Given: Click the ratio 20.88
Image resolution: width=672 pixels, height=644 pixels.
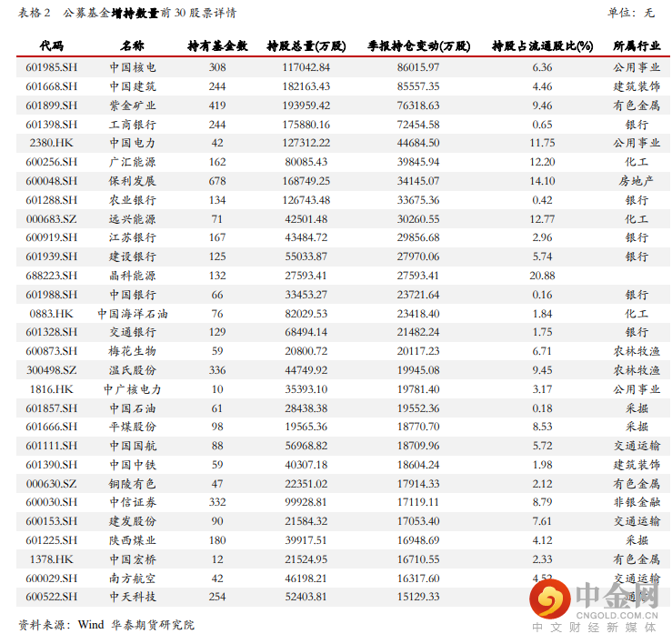Looking at the screenshot, I should pos(542,276).
